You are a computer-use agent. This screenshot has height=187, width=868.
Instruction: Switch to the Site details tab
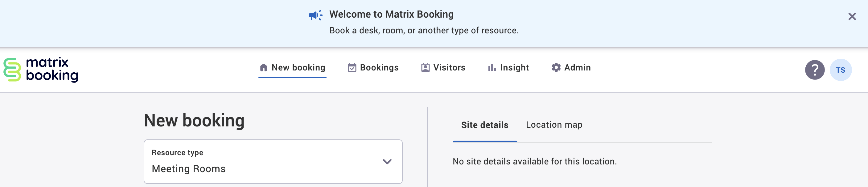point(484,125)
